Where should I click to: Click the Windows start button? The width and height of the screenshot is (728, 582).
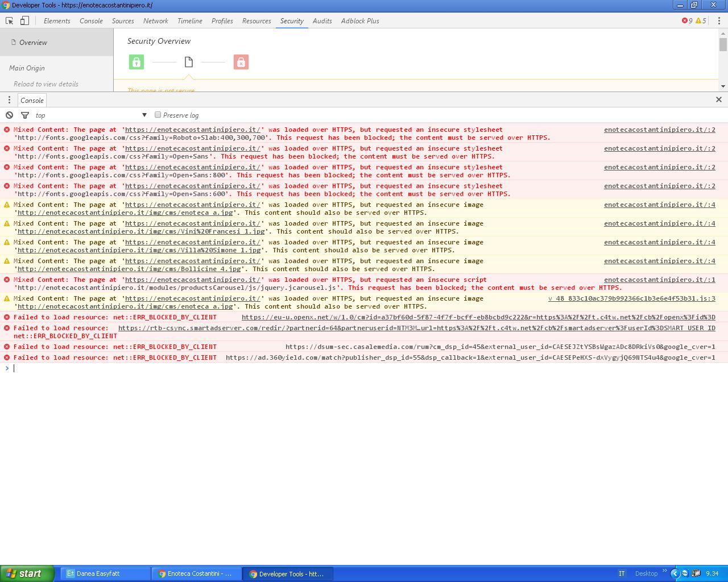(x=27, y=573)
